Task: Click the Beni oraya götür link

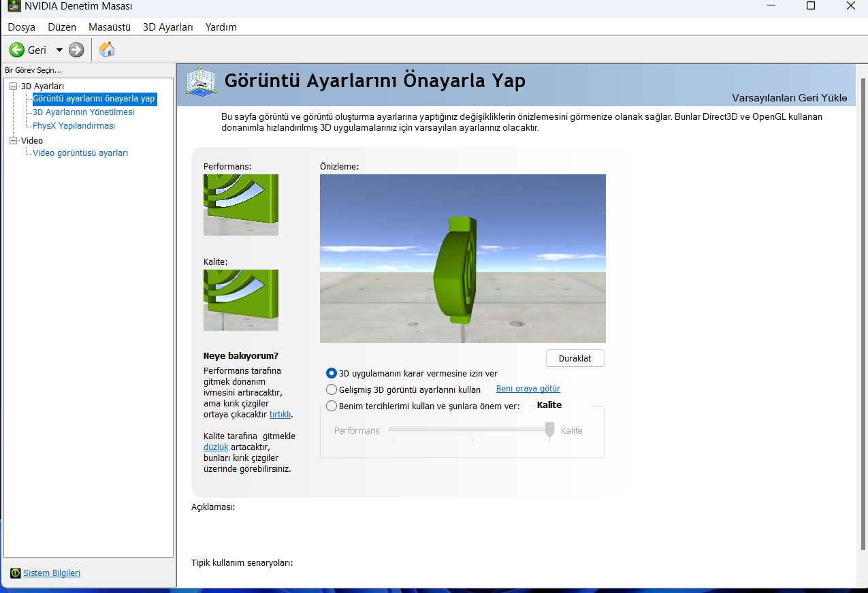Action: (528, 389)
